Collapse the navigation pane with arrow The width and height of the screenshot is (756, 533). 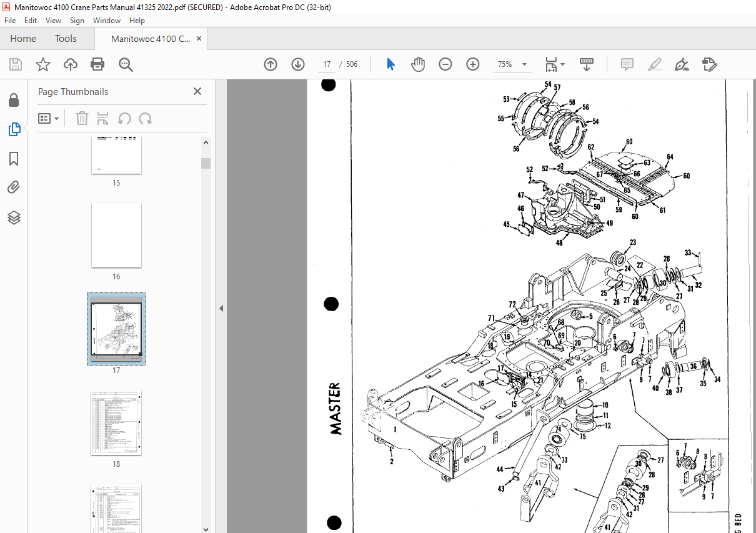tap(221, 308)
